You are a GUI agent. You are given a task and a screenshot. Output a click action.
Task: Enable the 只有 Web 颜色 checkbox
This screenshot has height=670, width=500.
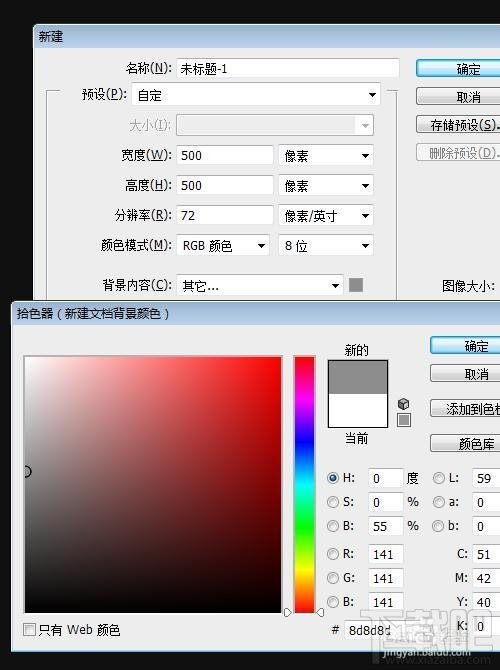[29, 629]
